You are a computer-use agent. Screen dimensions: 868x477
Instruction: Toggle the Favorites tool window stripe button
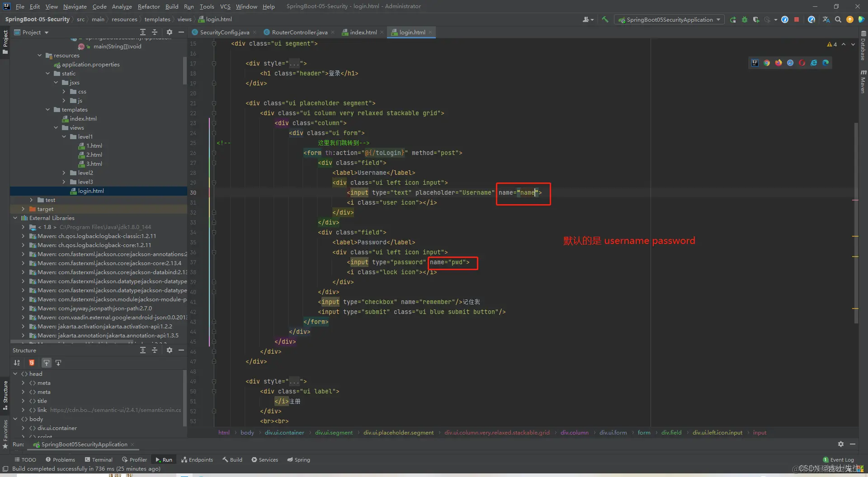point(5,434)
